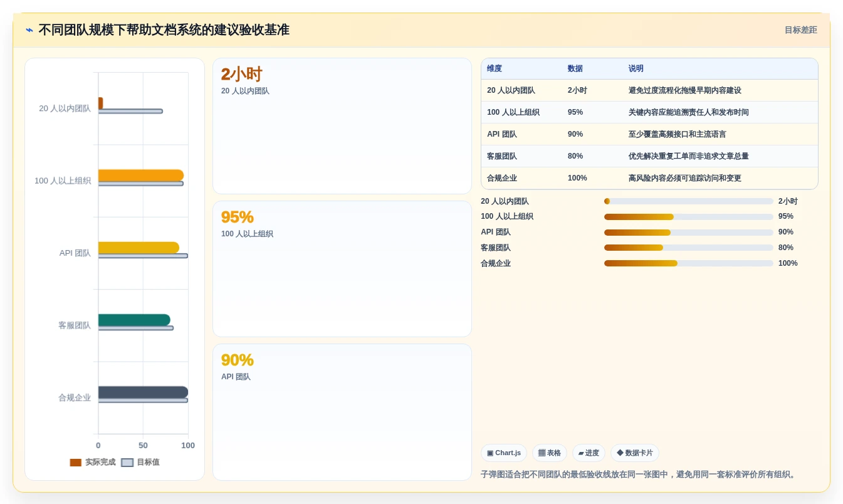Image resolution: width=843 pixels, height=504 pixels.
Task: Click the Chart.js tag chip
Action: pos(504,453)
